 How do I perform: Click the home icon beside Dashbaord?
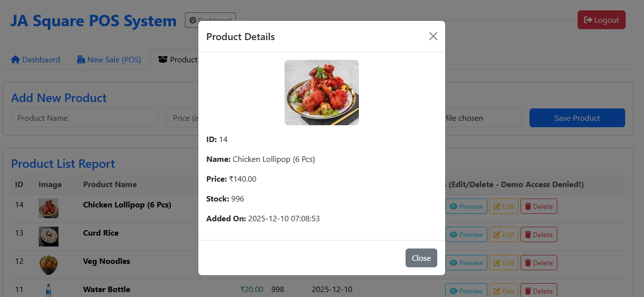(15, 59)
